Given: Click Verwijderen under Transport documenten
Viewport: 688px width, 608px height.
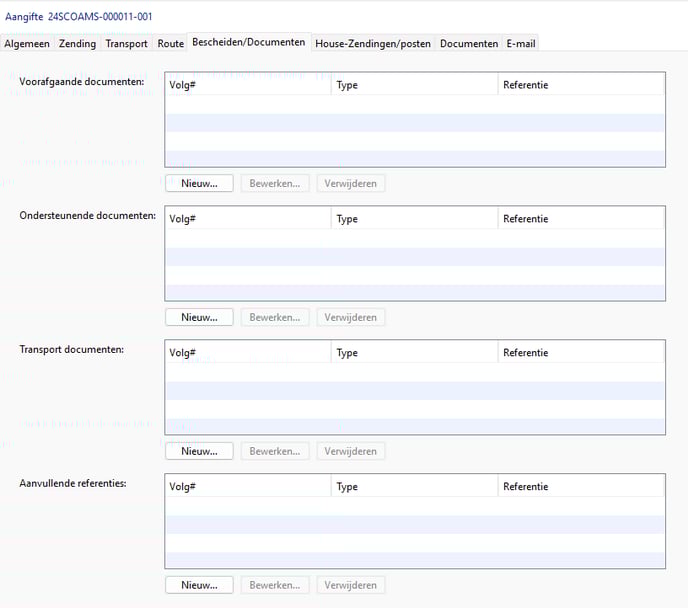Looking at the screenshot, I should click(351, 451).
